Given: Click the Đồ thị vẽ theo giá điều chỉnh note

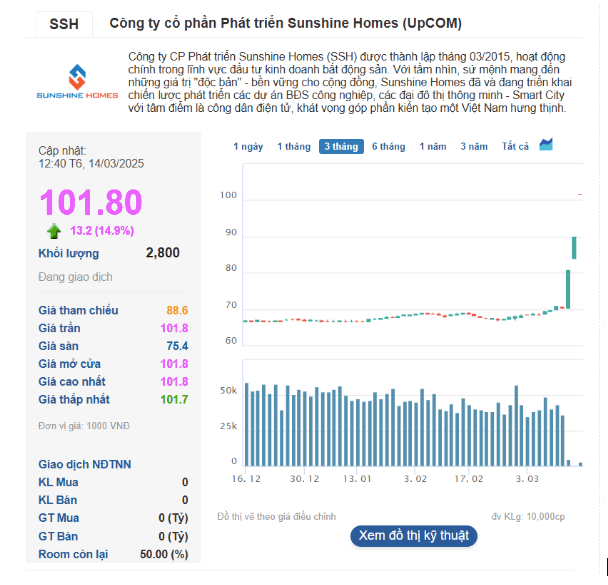Looking at the screenshot, I should 276,517.
